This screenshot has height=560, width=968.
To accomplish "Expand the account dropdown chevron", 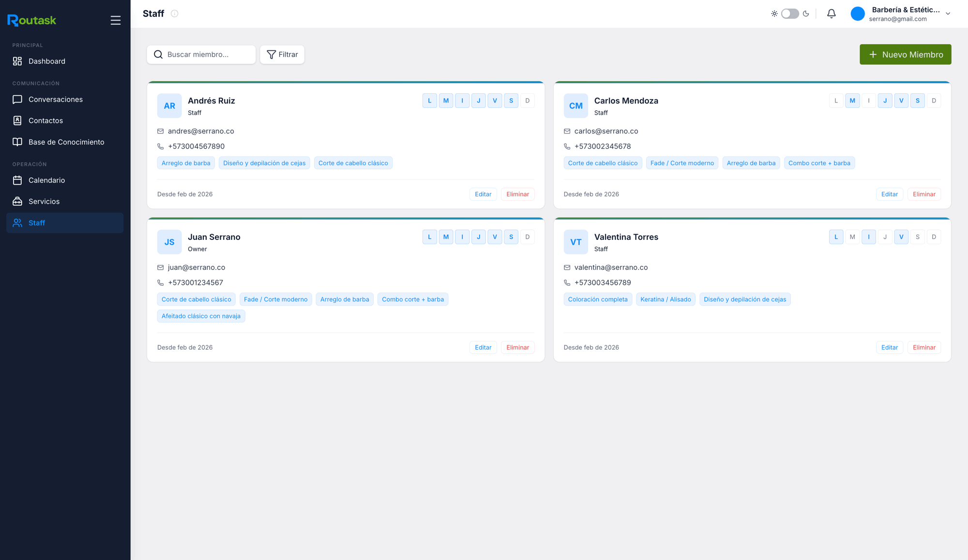I will [948, 14].
